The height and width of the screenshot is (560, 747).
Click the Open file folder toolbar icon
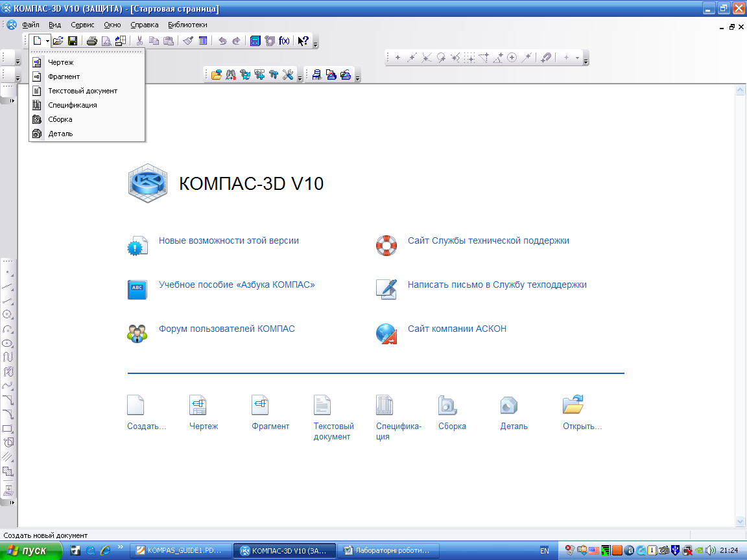tap(58, 41)
